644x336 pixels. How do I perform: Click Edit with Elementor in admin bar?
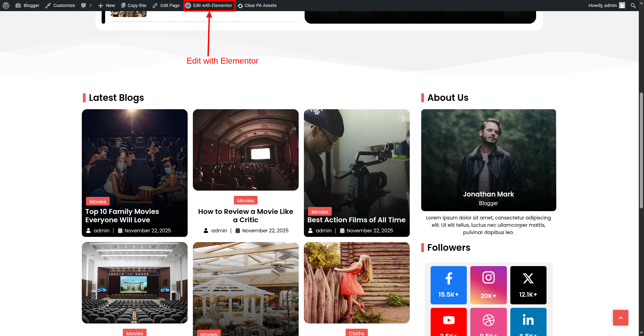[x=209, y=6]
